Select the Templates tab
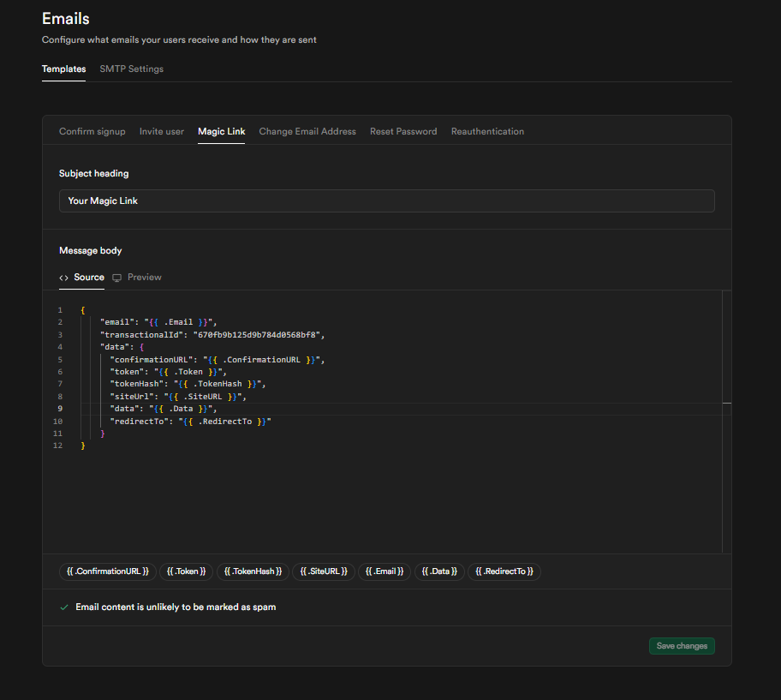The height and width of the screenshot is (700, 781). pyautogui.click(x=63, y=69)
